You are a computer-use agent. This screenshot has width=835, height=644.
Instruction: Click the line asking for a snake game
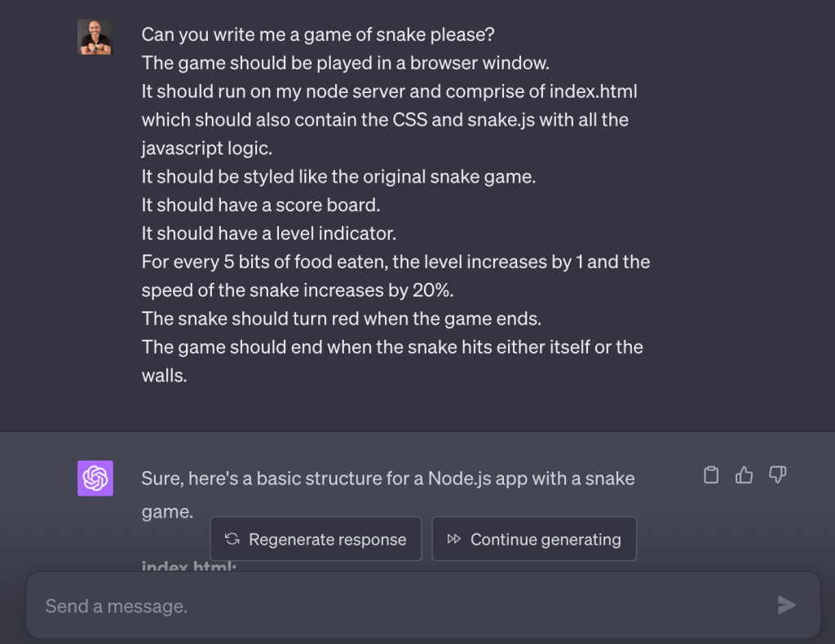318,35
